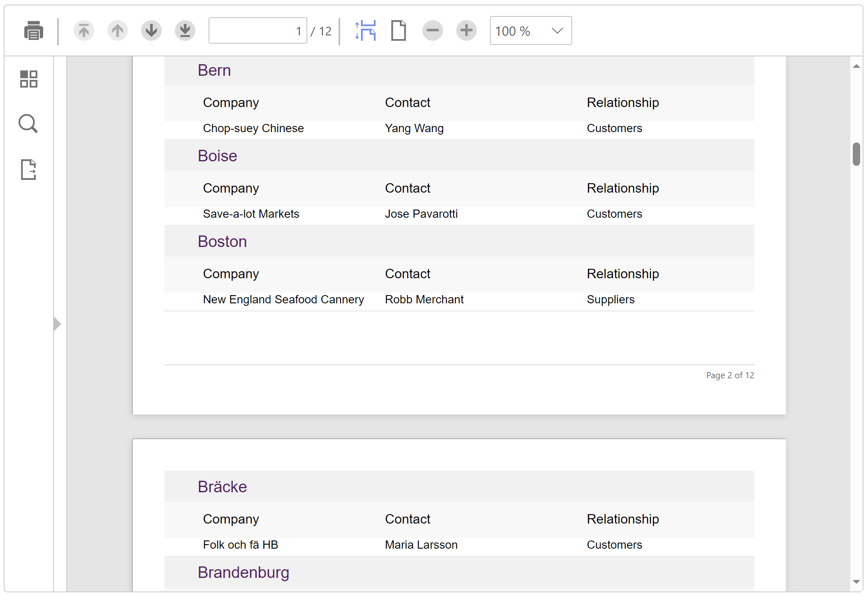Open the page thumbnails panel

tap(29, 79)
